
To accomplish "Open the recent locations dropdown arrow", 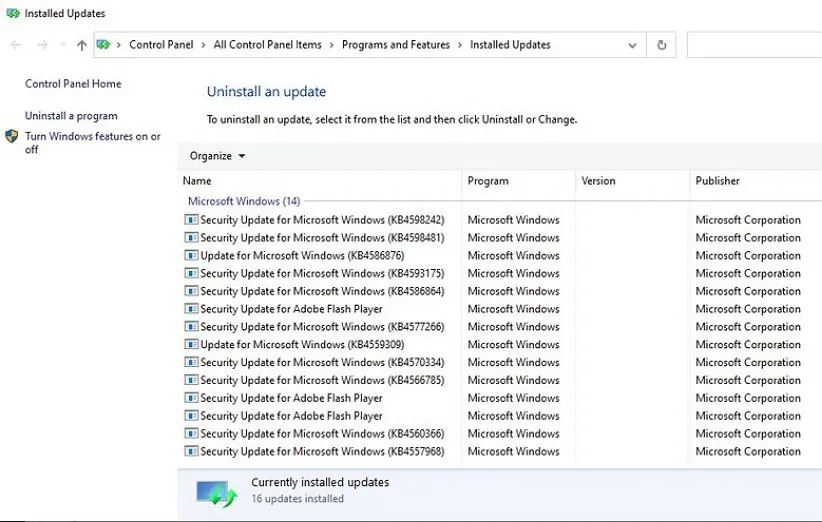I will pos(63,46).
